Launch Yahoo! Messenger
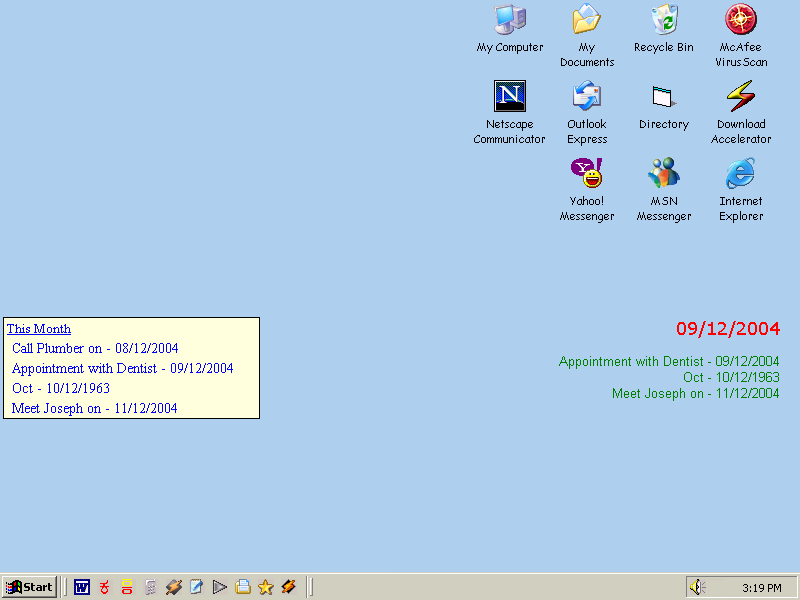This screenshot has height=600, width=800. pyautogui.click(x=587, y=174)
